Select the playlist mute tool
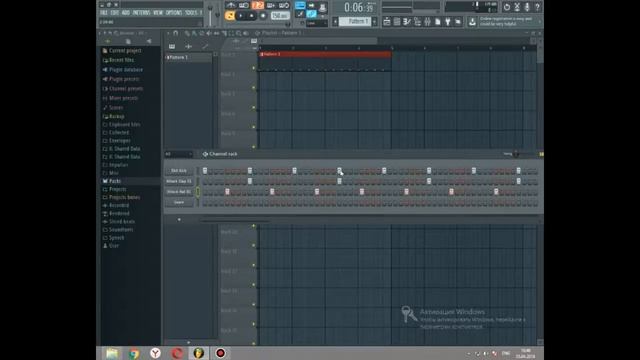Screen dimensions: 640x360 click(209, 33)
